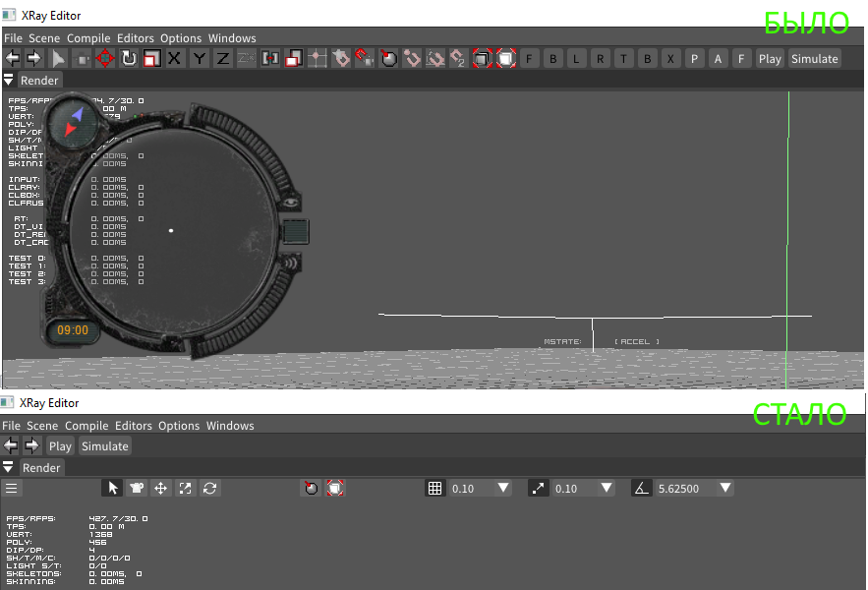The image size is (868, 590).
Task: Click the circular-arrows rotate icon in lower toolbar
Action: tap(209, 488)
